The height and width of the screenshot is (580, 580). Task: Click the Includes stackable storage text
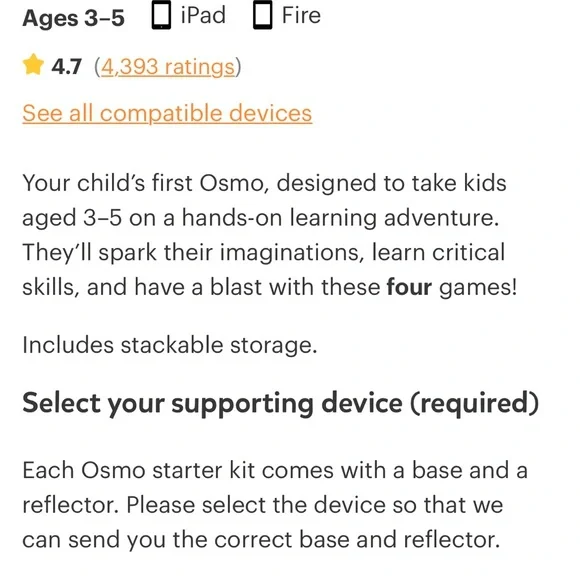pos(170,345)
